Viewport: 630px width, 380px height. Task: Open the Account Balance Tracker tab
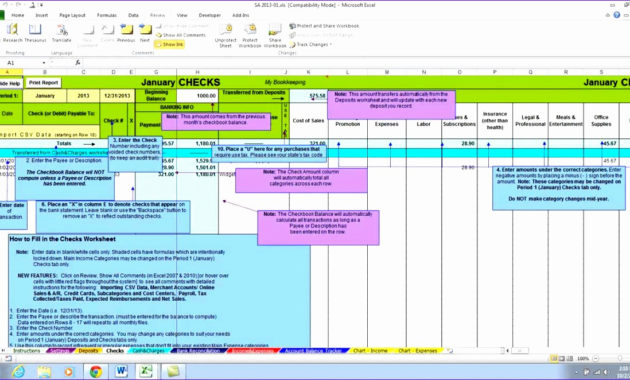313,351
